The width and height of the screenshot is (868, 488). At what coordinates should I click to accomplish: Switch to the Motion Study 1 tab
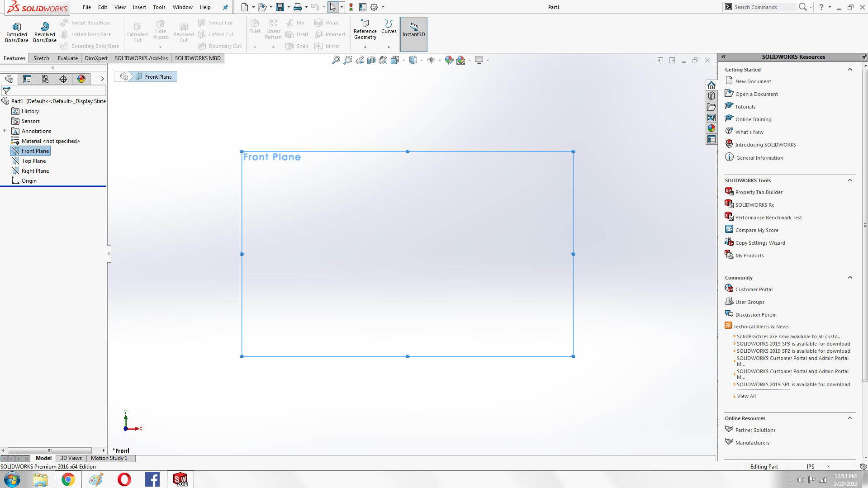109,458
